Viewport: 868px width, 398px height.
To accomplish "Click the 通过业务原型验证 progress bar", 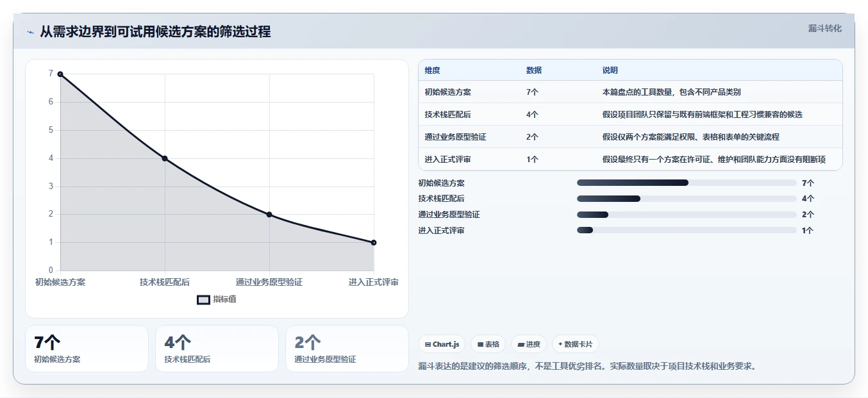I will pos(687,215).
